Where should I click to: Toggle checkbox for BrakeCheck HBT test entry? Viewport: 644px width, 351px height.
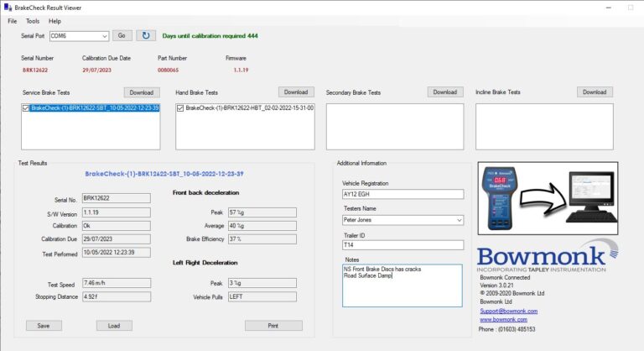point(181,108)
